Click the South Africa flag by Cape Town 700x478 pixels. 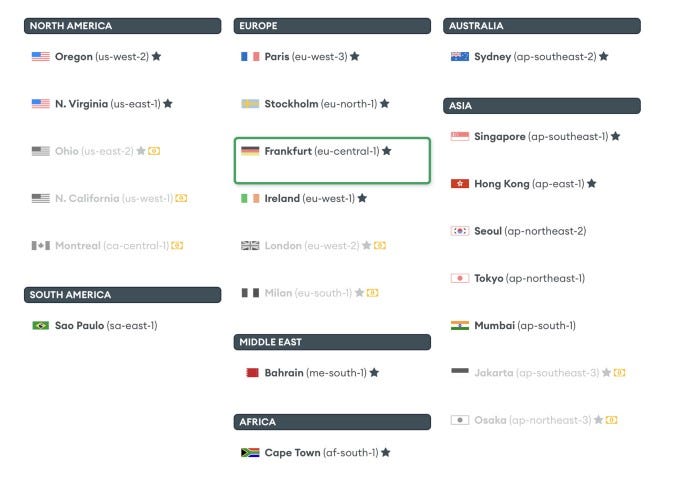tap(250, 453)
